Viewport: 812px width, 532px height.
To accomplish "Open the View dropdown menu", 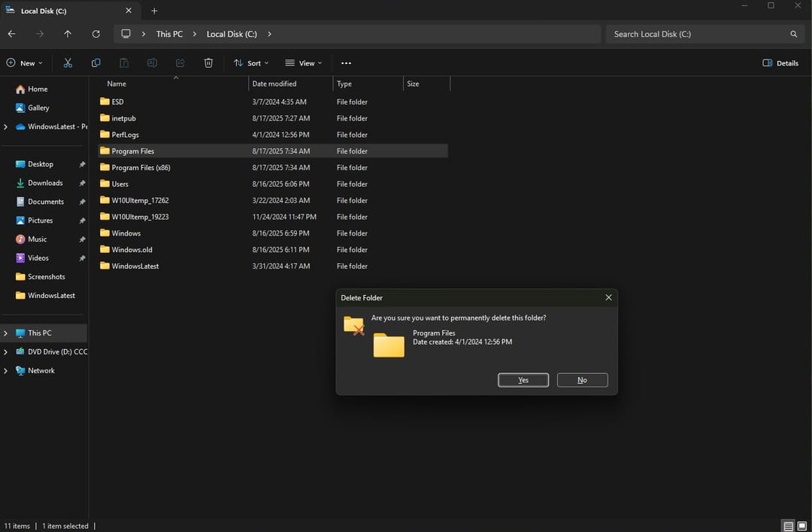I will (304, 63).
